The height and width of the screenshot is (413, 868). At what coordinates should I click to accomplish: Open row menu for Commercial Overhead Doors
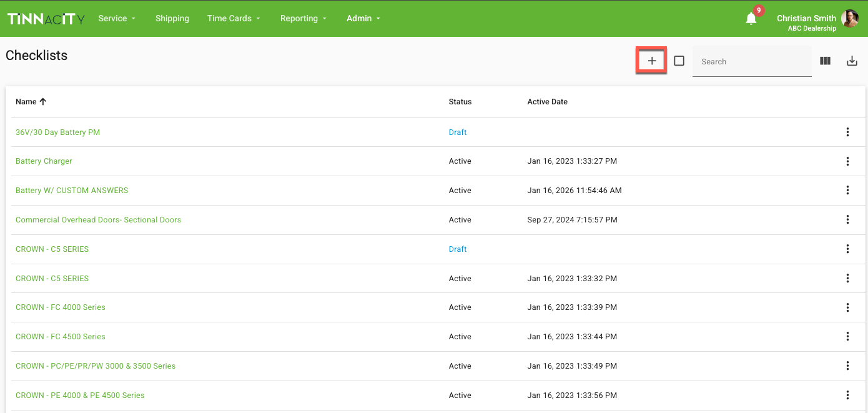[847, 220]
